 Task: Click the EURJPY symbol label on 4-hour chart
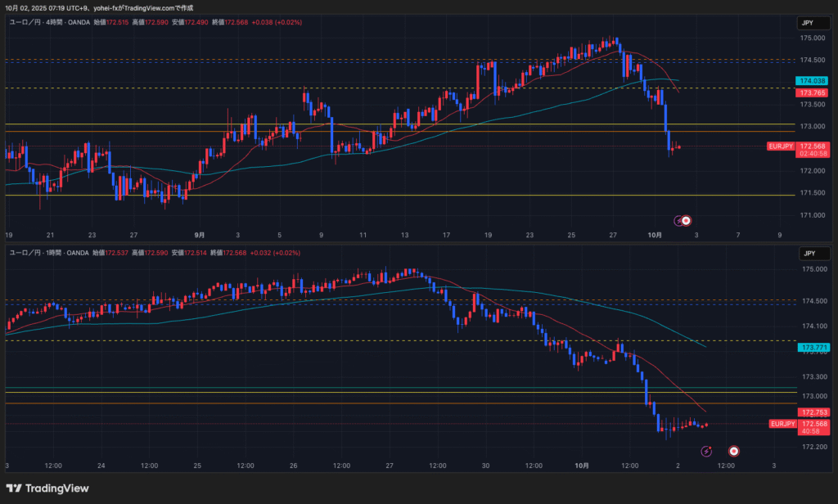point(781,146)
